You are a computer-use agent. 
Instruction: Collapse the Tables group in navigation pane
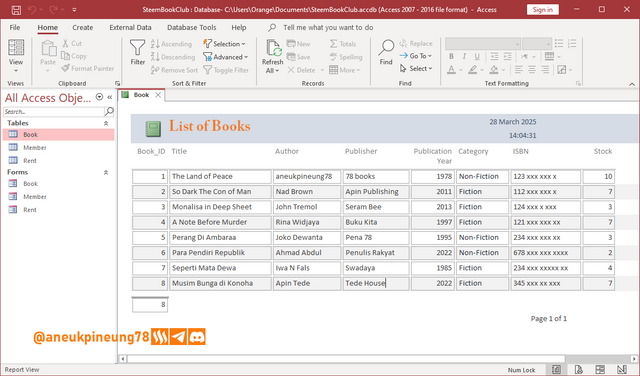(106, 123)
